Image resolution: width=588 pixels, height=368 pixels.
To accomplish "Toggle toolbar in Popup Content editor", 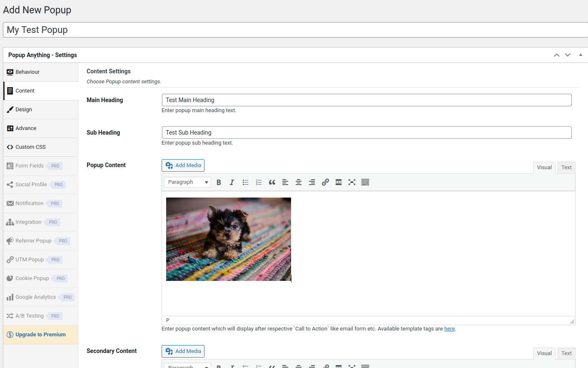I will pos(365,182).
